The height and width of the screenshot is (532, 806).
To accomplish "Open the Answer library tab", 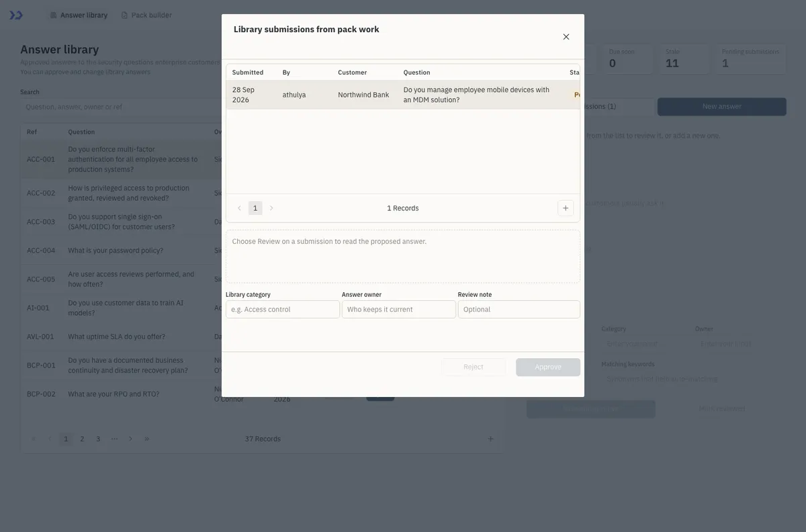I will (x=79, y=15).
